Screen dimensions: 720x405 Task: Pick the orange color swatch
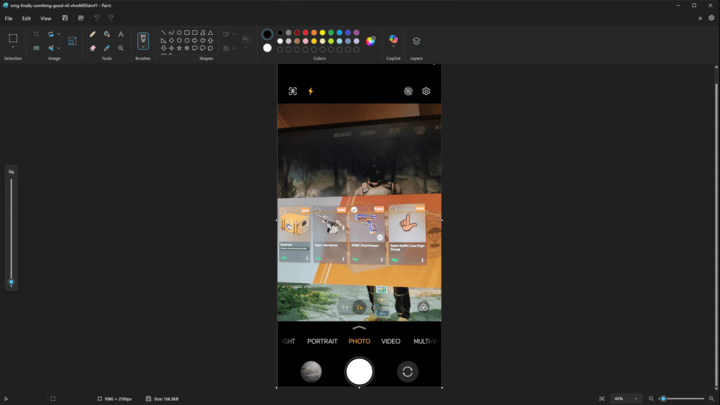tap(314, 33)
